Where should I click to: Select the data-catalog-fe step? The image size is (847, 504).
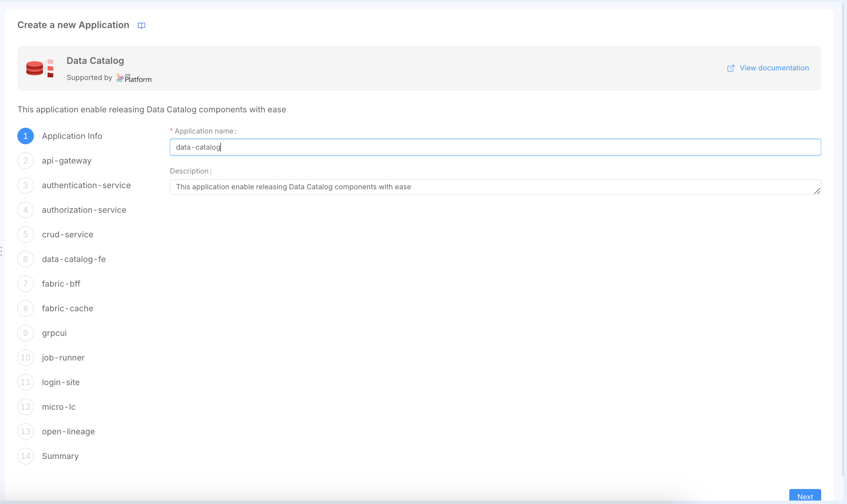pyautogui.click(x=74, y=259)
